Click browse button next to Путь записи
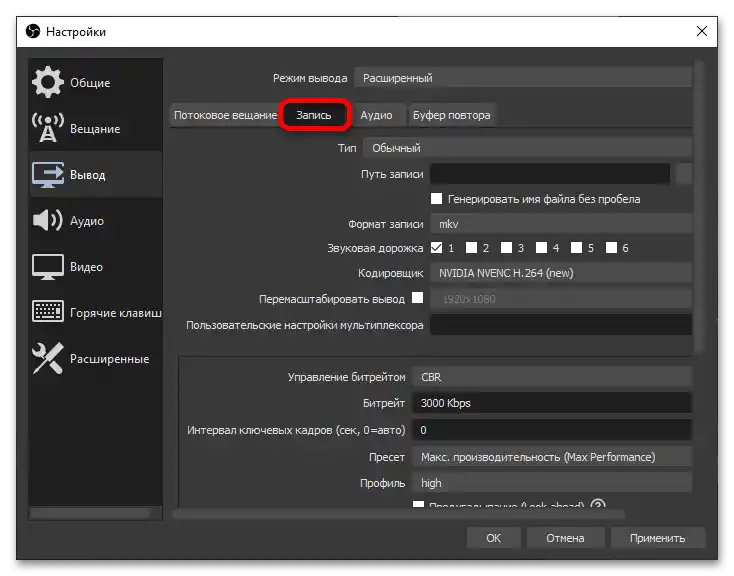Viewport: 734px width, 576px height. 684,174
